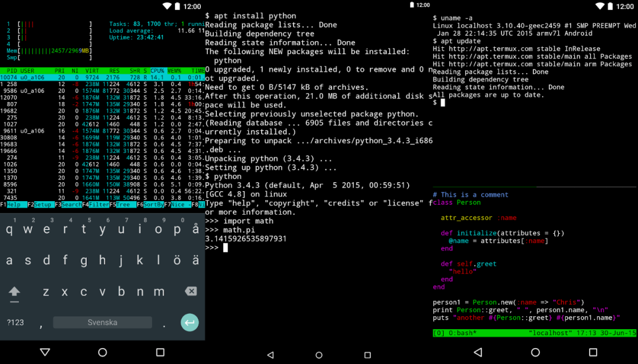Open htop F1 Help

pos(14,205)
